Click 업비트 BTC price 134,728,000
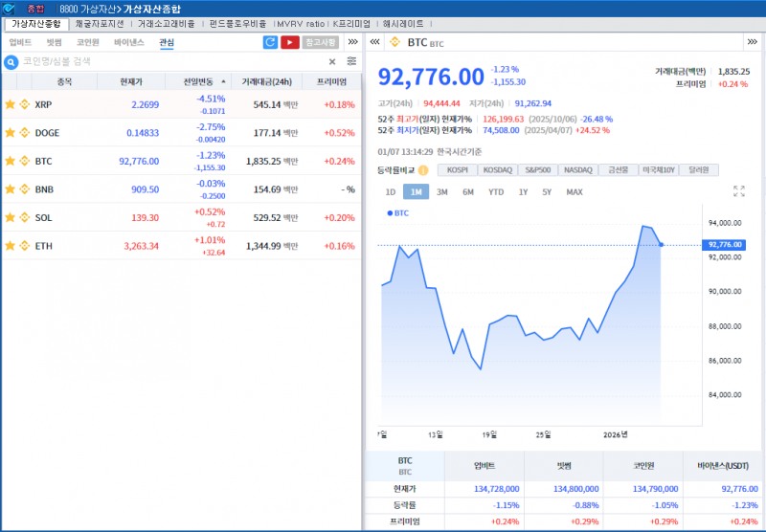 pyautogui.click(x=496, y=489)
